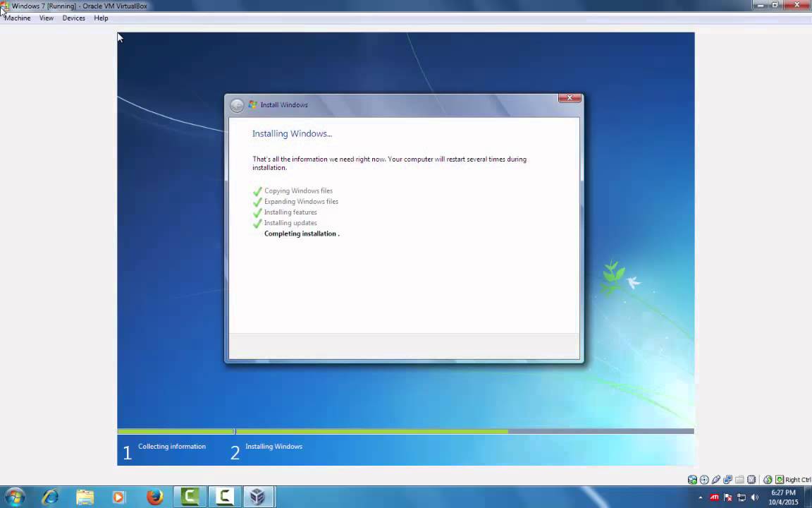Open Action Center flag tray icon
Viewport: 812px width, 508px height.
pos(728,497)
